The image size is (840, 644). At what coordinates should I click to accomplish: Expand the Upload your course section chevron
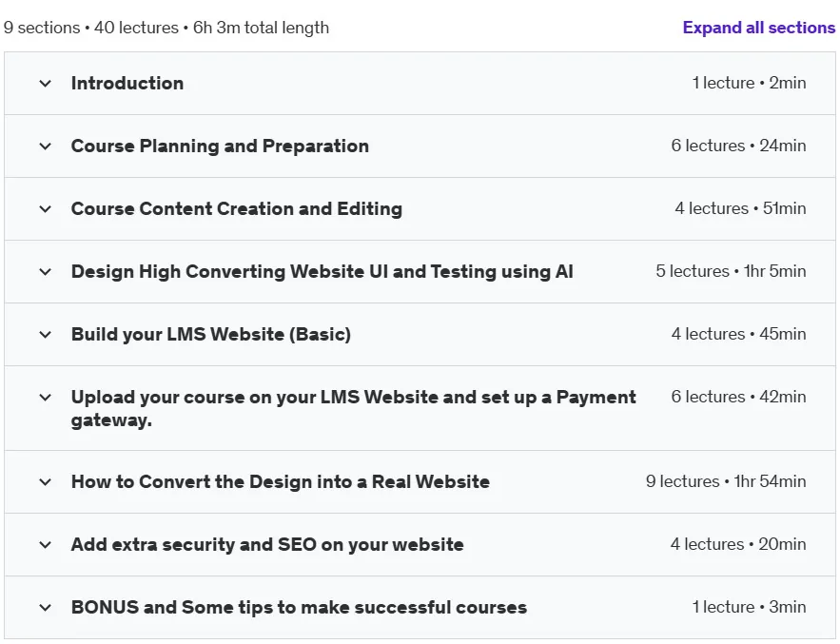46,398
